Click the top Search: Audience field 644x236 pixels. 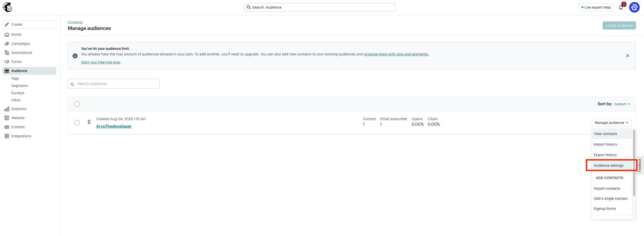(x=319, y=7)
